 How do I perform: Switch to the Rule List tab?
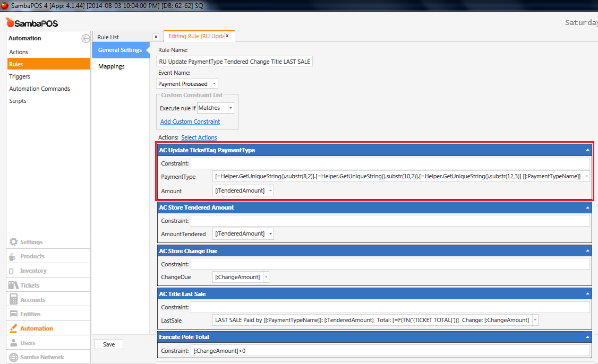108,37
